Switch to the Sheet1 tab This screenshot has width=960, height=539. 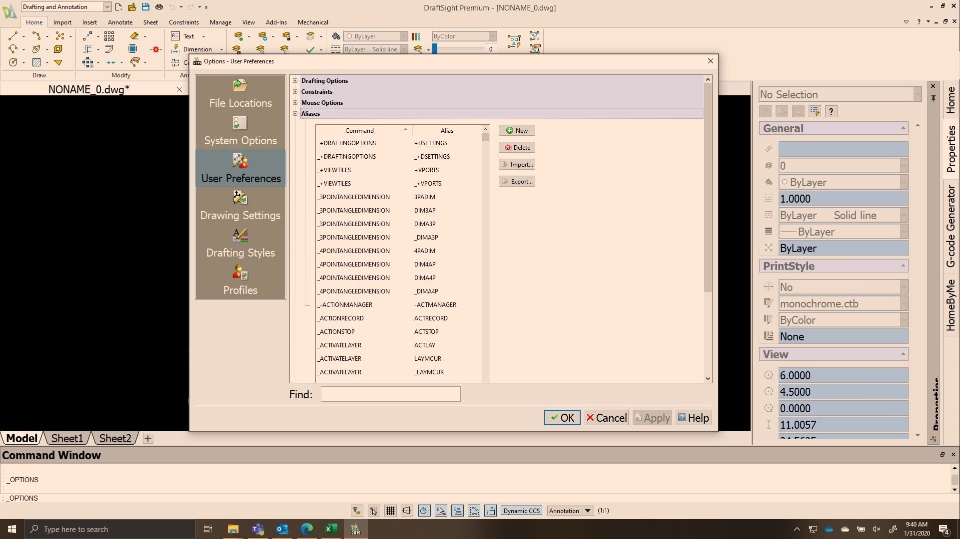click(x=67, y=438)
